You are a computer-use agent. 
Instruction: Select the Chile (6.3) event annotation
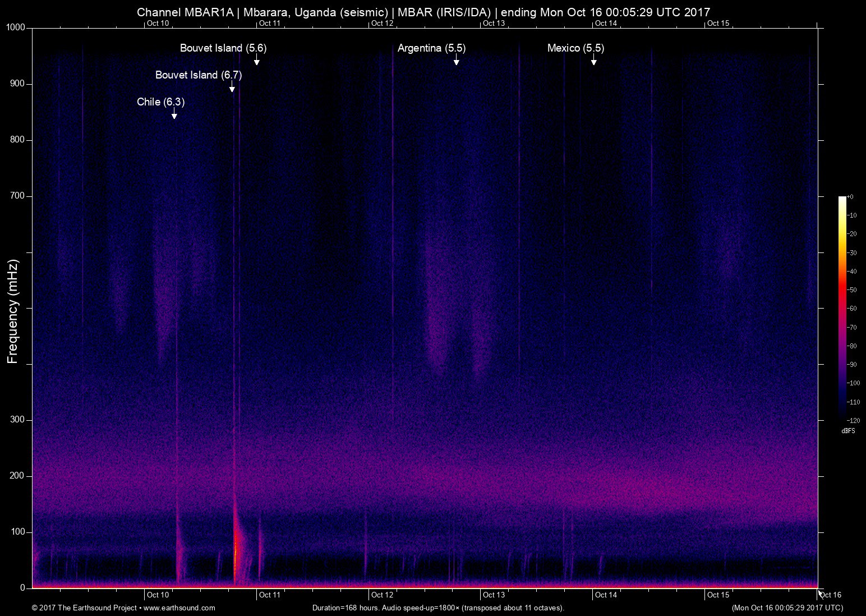(161, 102)
